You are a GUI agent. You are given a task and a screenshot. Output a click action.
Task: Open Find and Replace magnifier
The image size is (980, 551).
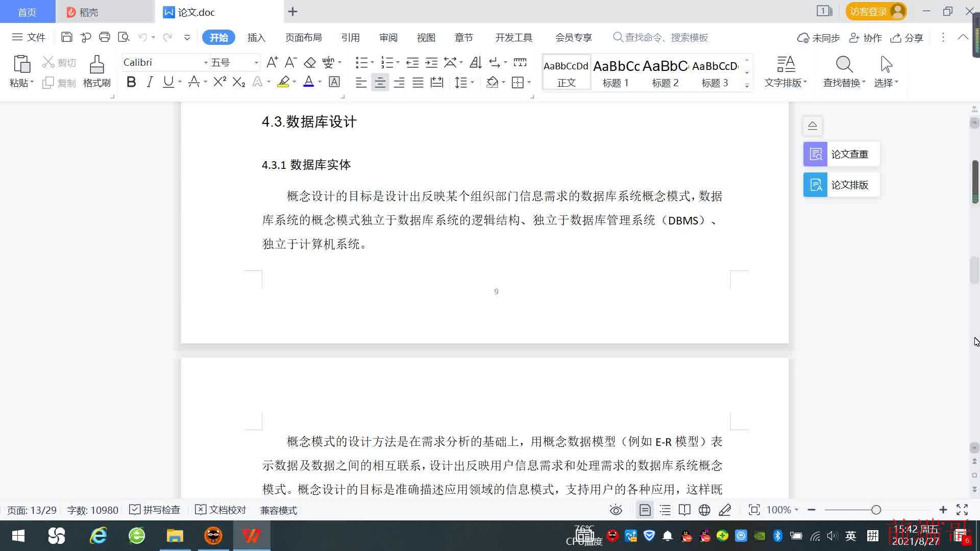click(844, 65)
